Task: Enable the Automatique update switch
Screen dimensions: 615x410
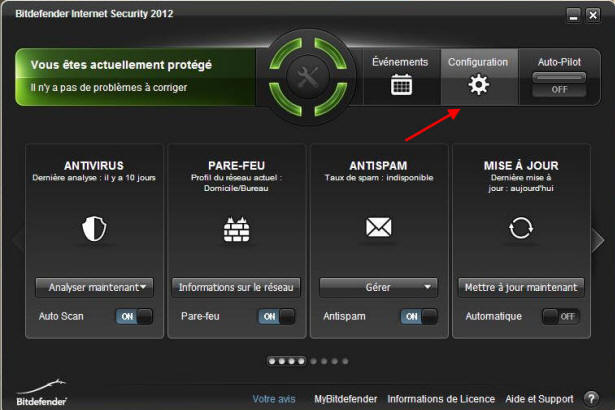Action: click(x=561, y=316)
